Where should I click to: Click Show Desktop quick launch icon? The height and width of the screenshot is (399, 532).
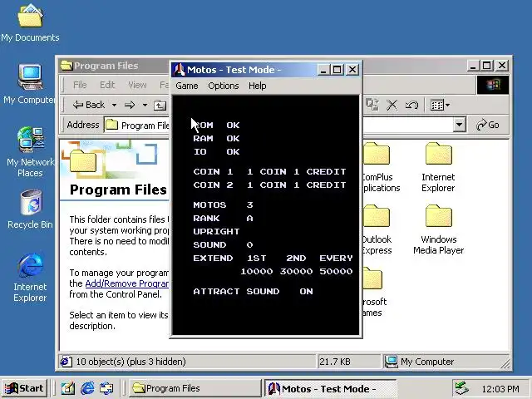pyautogui.click(x=67, y=388)
